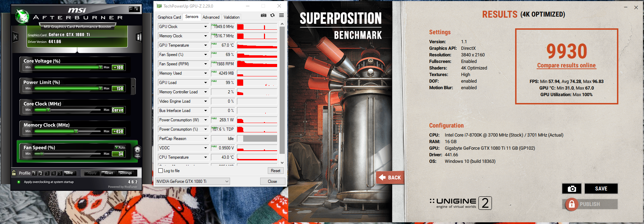Toggle Auto fan speed in Afterburner
Image resolution: width=644 pixels, height=224 pixels.
click(x=120, y=147)
